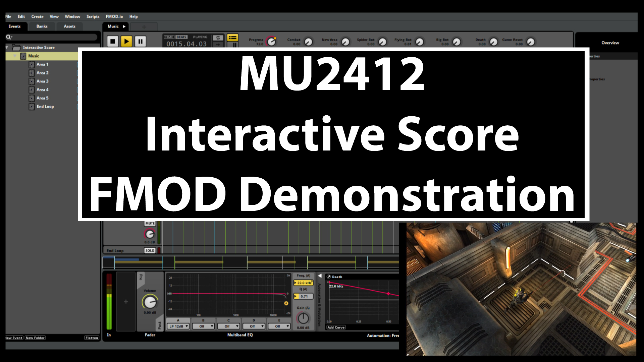The width and height of the screenshot is (644, 362).
Task: Click the New Folder button
Action: pos(35,338)
